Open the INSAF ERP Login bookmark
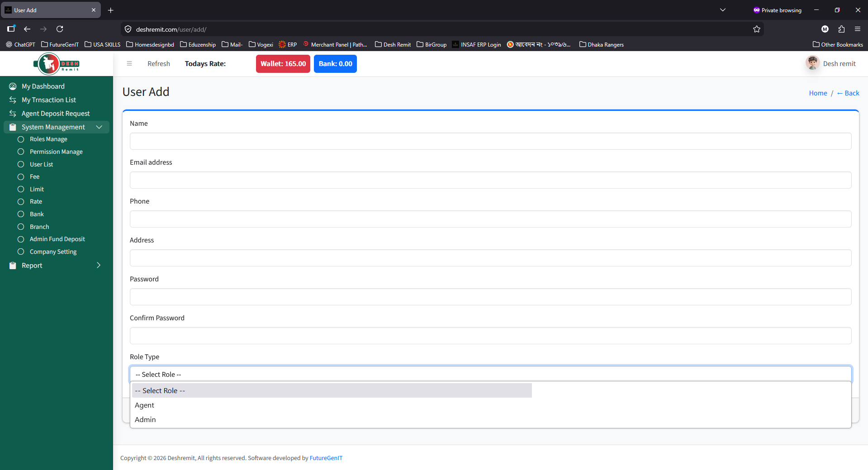The image size is (868, 470). (476, 44)
